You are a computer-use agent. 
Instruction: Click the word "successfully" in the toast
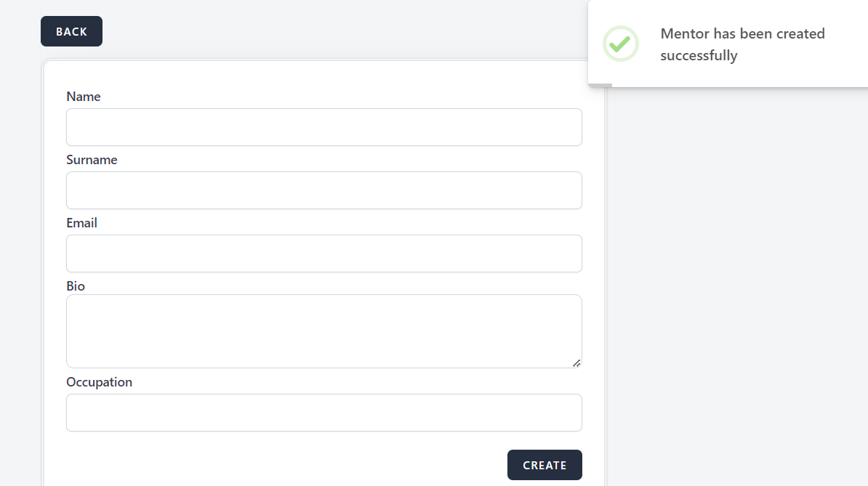tap(699, 56)
